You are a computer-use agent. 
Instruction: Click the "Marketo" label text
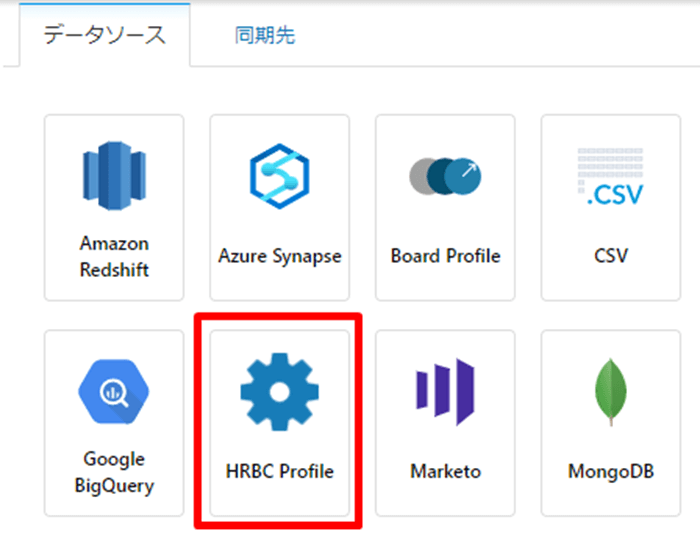(446, 471)
